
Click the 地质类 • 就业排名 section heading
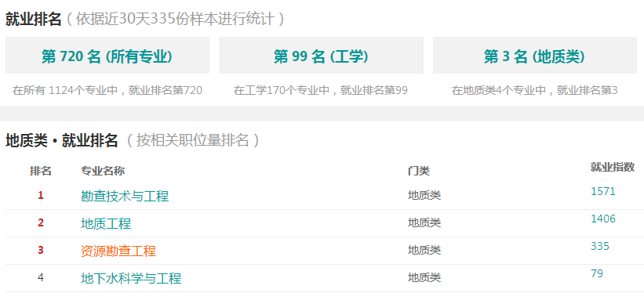62,140
